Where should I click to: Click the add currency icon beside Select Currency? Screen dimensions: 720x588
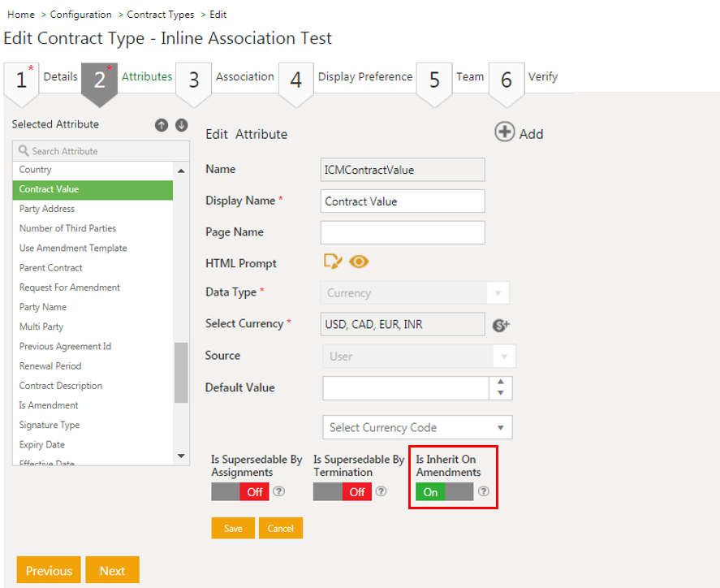pos(501,325)
